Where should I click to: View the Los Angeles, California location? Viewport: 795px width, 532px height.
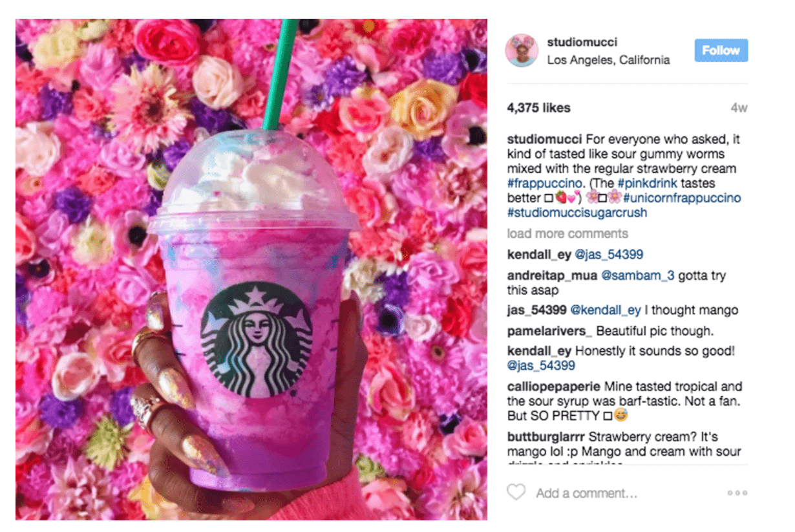608,60
